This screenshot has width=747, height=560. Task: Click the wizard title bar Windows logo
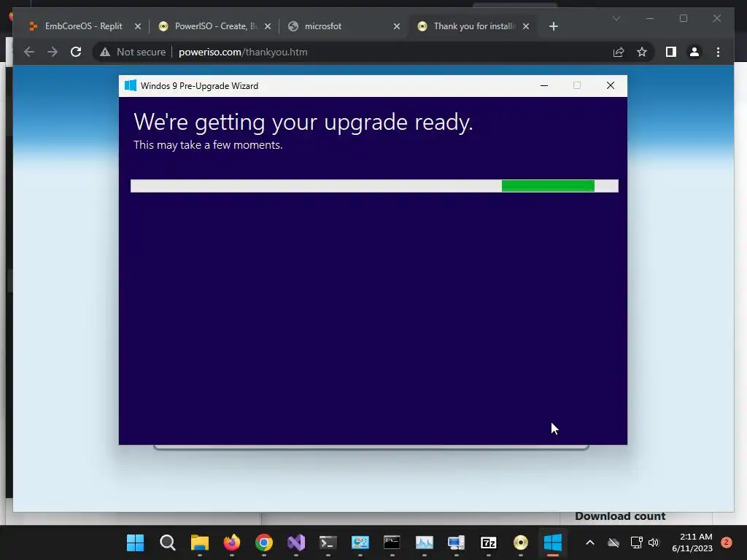(130, 86)
